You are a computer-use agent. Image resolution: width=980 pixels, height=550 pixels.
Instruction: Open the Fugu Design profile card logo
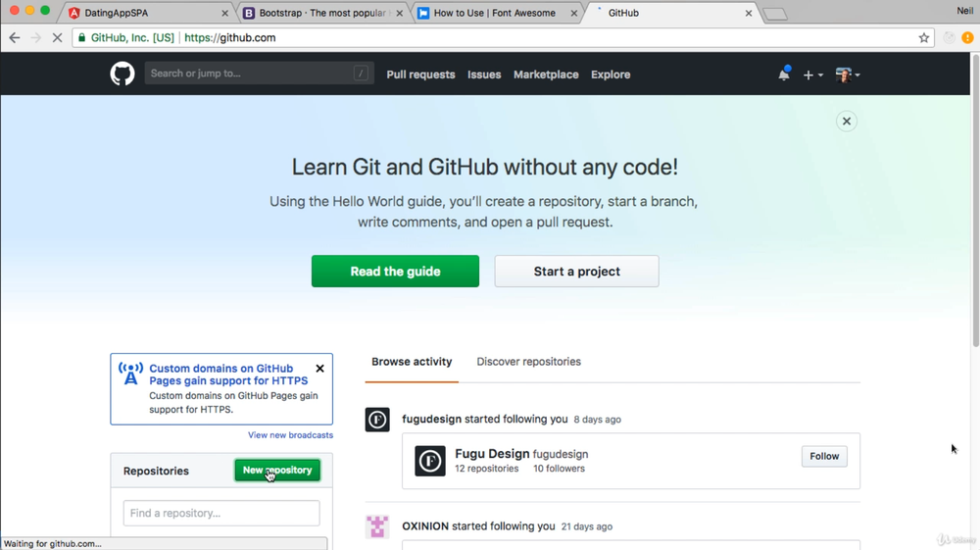pyautogui.click(x=430, y=461)
